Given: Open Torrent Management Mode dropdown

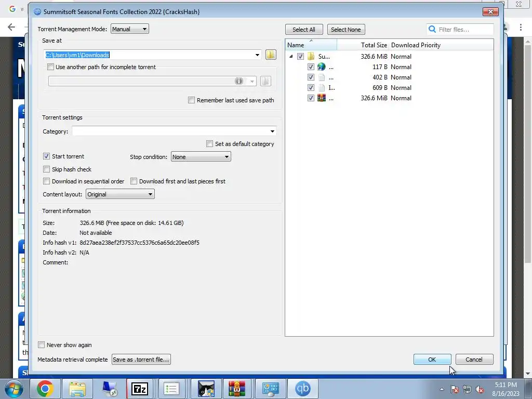Looking at the screenshot, I should [x=129, y=29].
